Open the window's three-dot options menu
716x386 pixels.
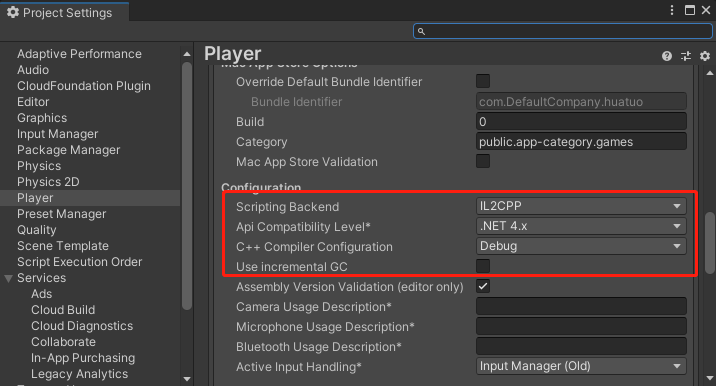point(672,10)
